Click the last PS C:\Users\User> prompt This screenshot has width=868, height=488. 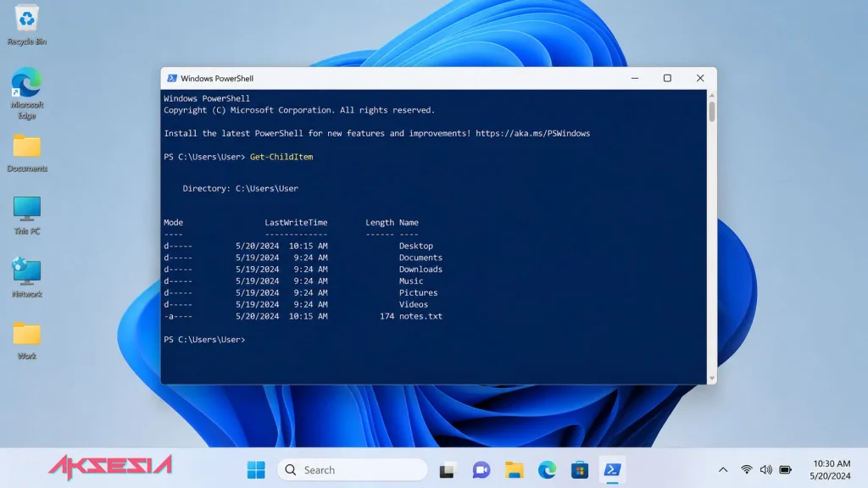pos(204,340)
